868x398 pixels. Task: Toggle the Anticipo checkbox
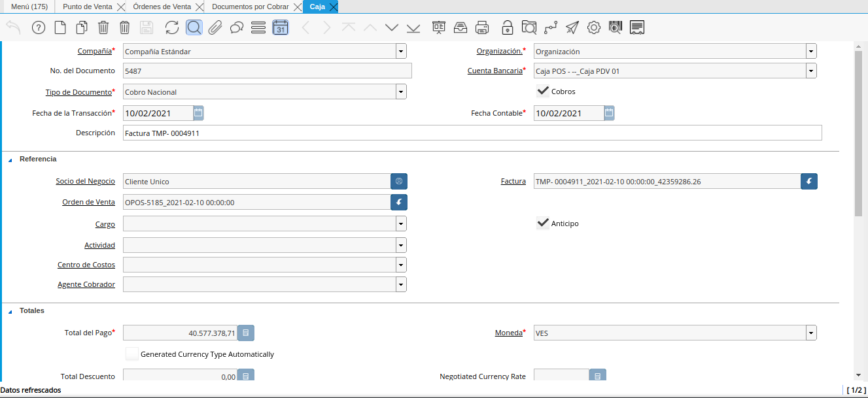[542, 223]
